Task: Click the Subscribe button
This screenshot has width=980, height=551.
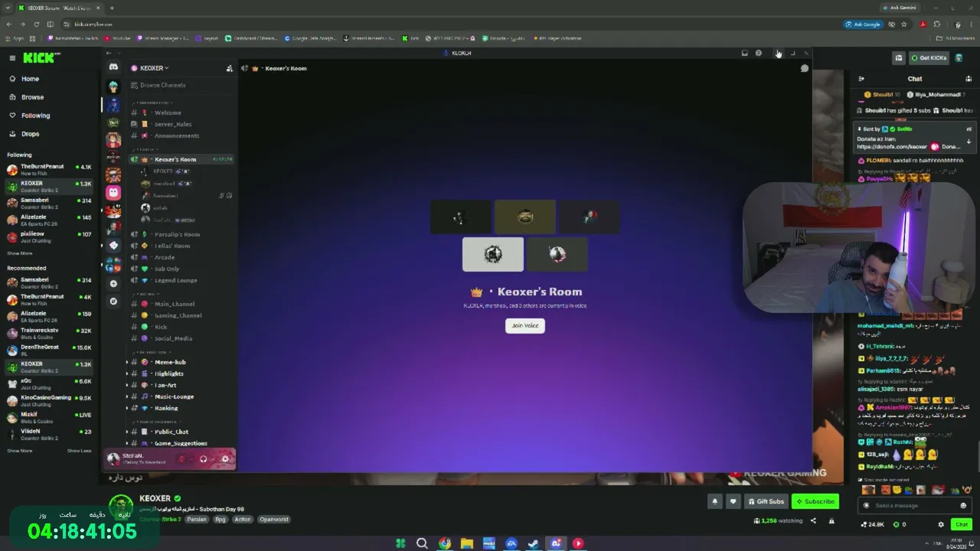Action: [x=815, y=501]
